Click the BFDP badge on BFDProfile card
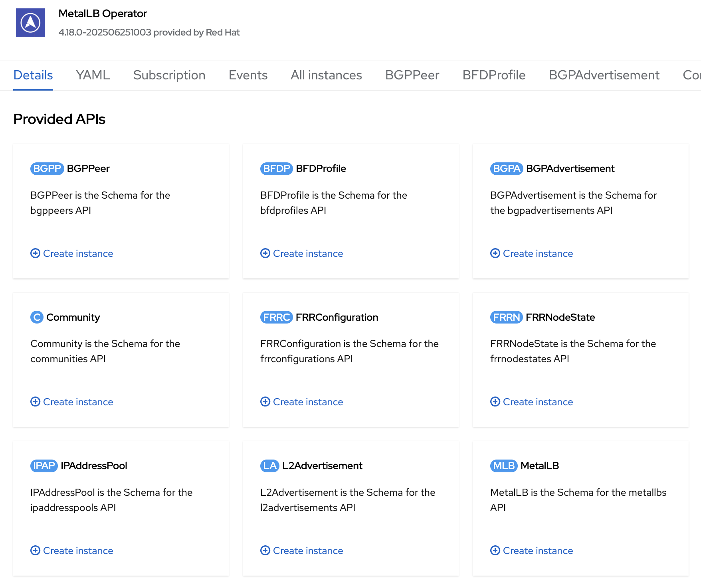701x588 pixels. pos(276,168)
